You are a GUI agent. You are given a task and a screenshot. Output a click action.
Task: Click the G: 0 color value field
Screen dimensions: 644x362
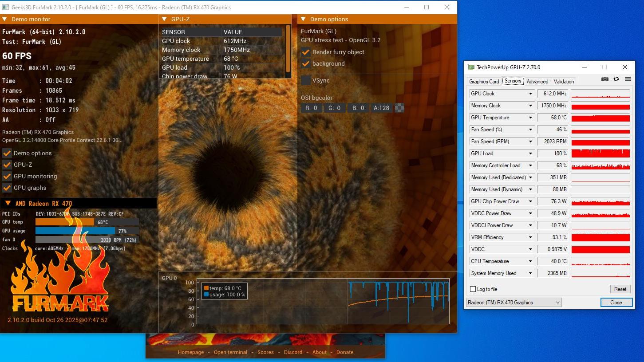[x=335, y=108]
